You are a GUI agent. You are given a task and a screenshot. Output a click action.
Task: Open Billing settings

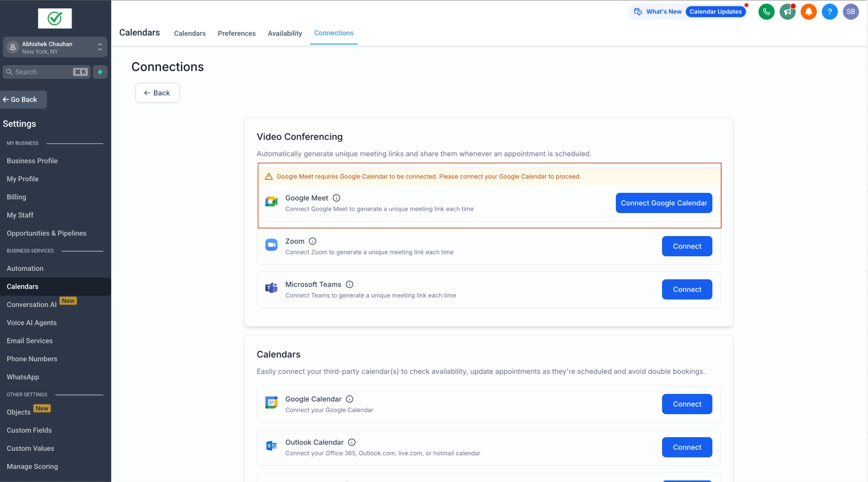click(x=16, y=197)
